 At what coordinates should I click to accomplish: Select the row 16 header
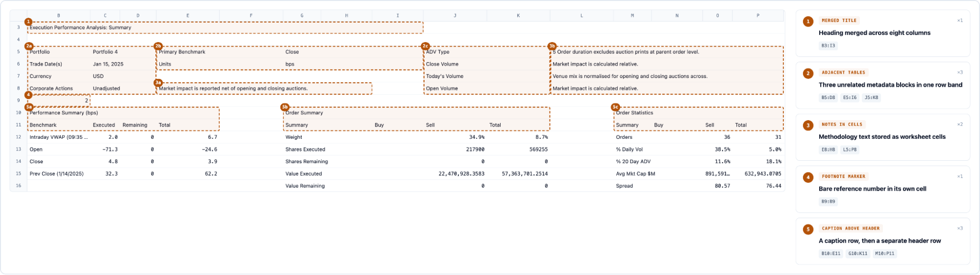click(x=19, y=186)
